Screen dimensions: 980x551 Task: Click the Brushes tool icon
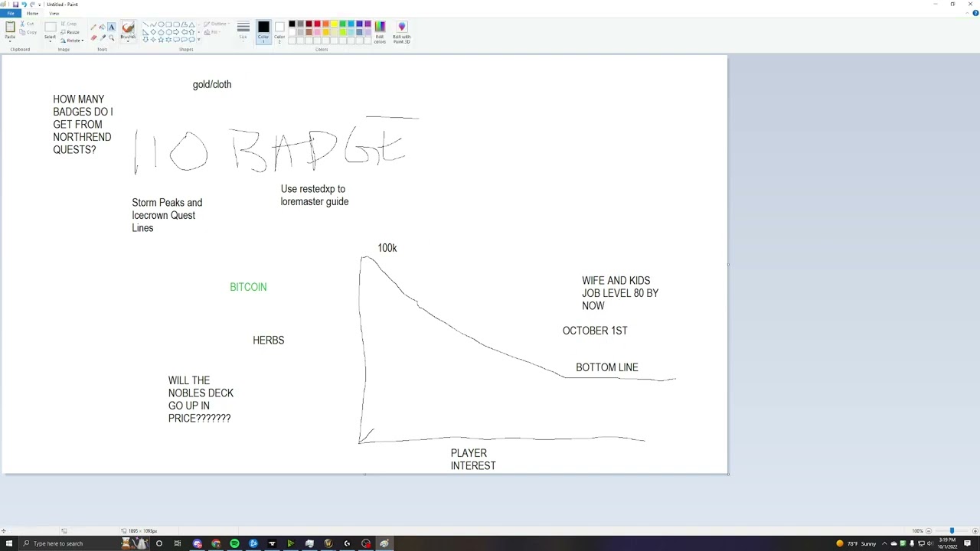(x=128, y=28)
